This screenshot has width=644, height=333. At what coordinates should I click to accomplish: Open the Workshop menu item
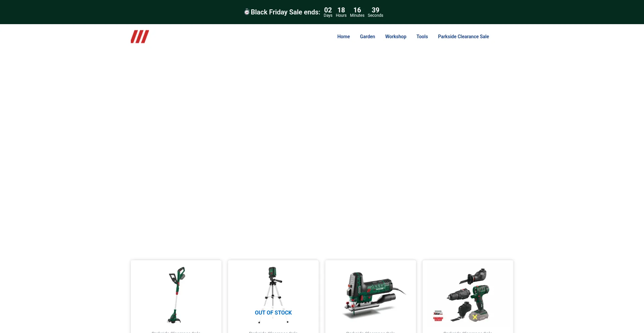coord(395,37)
